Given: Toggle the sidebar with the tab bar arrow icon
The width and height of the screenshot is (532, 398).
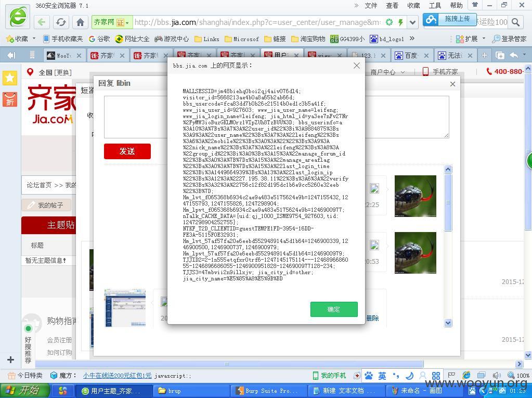Looking at the screenshot, I should point(11,55).
